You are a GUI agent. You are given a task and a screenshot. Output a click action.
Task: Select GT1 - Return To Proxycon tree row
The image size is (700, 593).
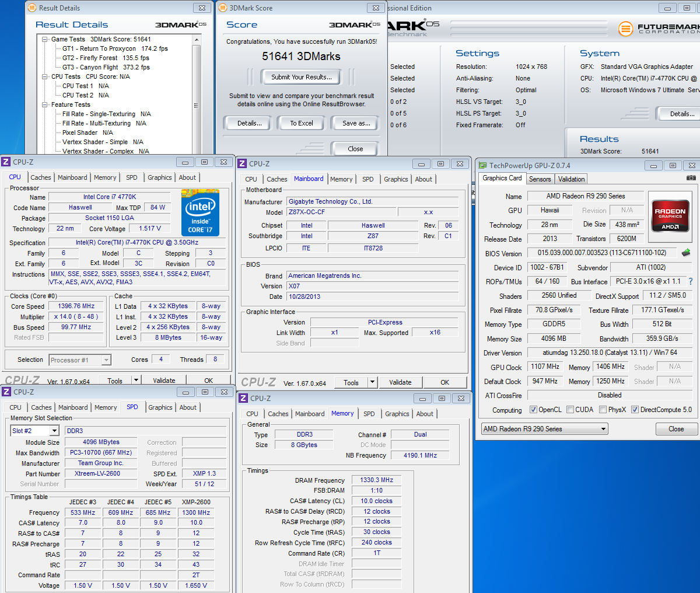click(x=115, y=48)
